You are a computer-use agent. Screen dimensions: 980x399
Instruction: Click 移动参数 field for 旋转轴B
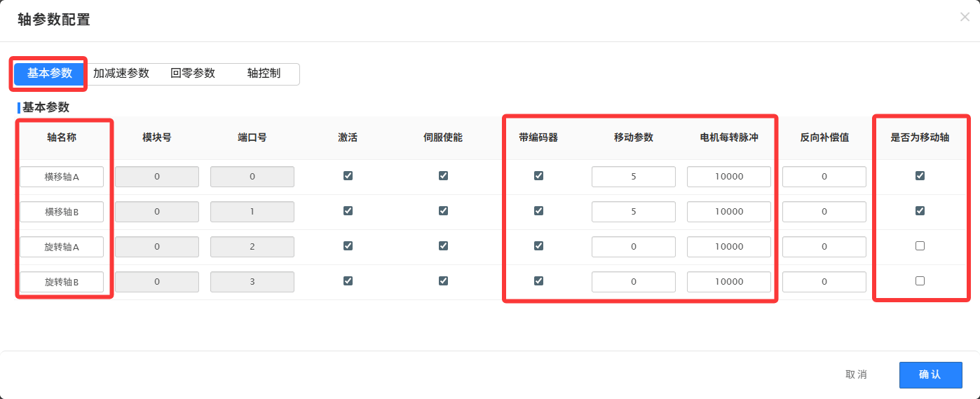634,282
